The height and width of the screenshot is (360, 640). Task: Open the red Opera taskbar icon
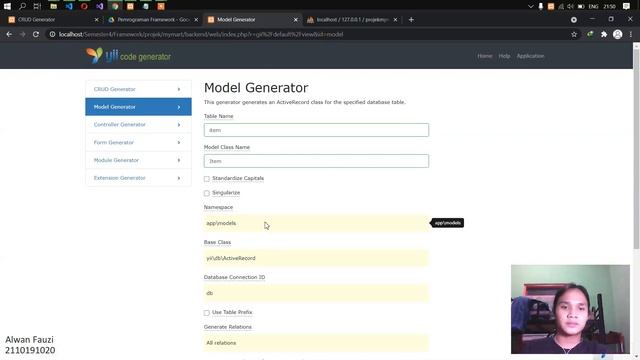click(84, 6)
